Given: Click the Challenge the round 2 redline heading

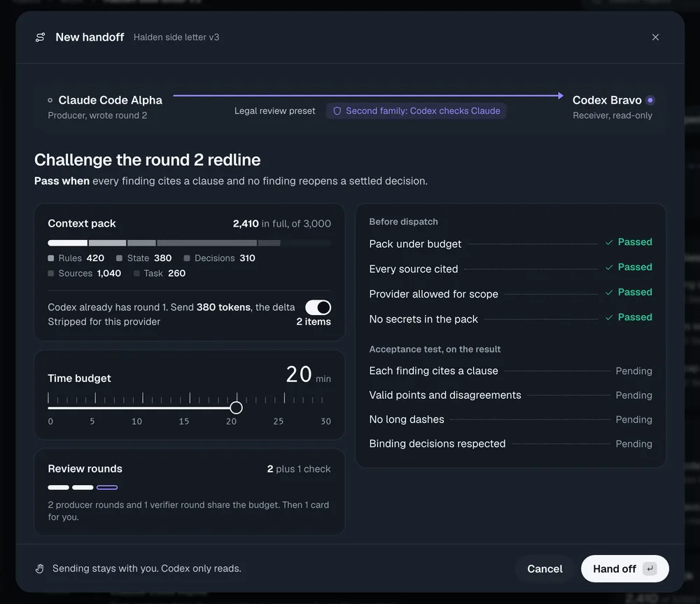Looking at the screenshot, I should (x=147, y=160).
